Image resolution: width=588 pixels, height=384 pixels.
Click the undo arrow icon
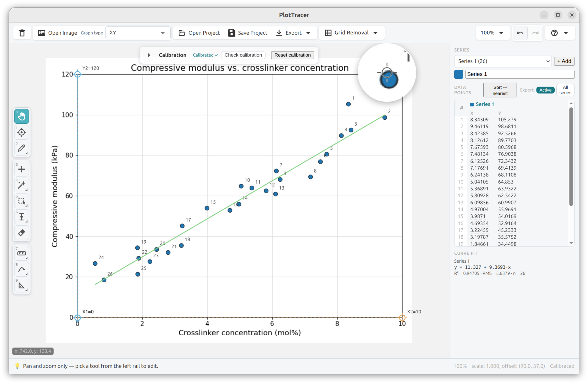pos(520,33)
